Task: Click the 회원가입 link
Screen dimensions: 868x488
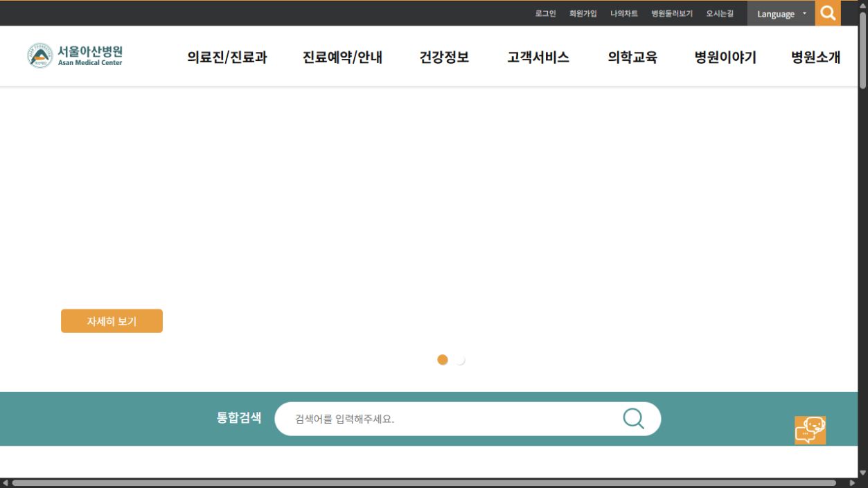Action: point(583,13)
